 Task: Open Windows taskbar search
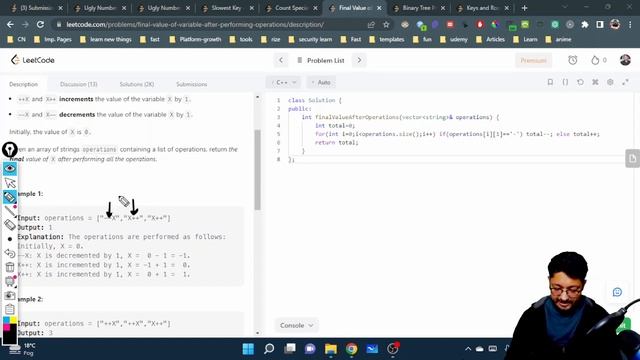269,349
